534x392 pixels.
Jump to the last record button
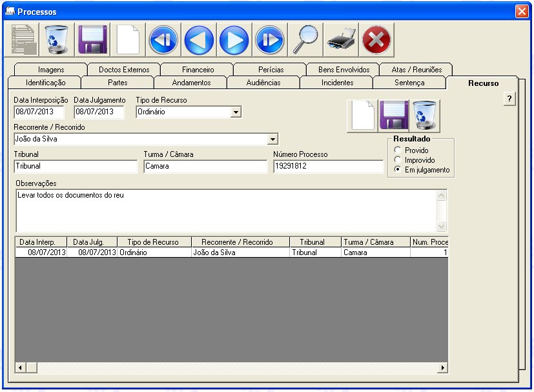270,39
